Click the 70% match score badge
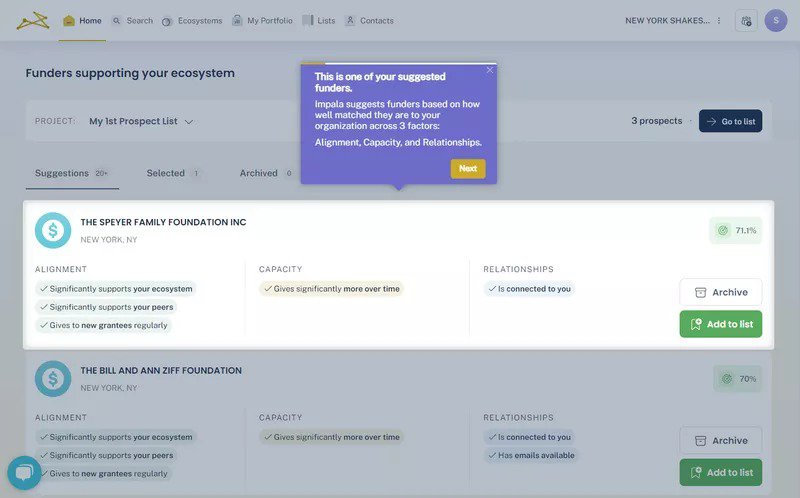The image size is (800, 498). pyautogui.click(x=737, y=379)
